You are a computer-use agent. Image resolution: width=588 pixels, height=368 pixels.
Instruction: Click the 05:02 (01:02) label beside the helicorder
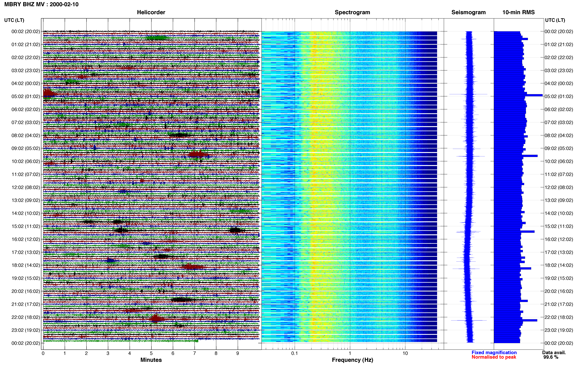[26, 96]
